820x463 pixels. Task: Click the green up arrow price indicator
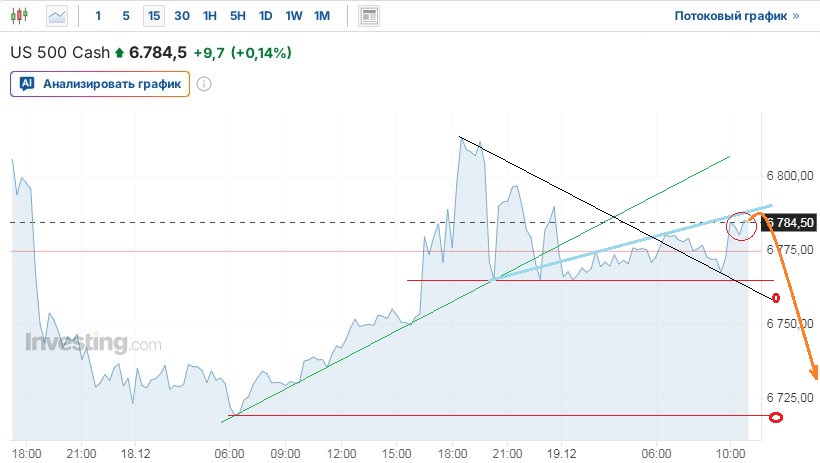click(x=120, y=53)
